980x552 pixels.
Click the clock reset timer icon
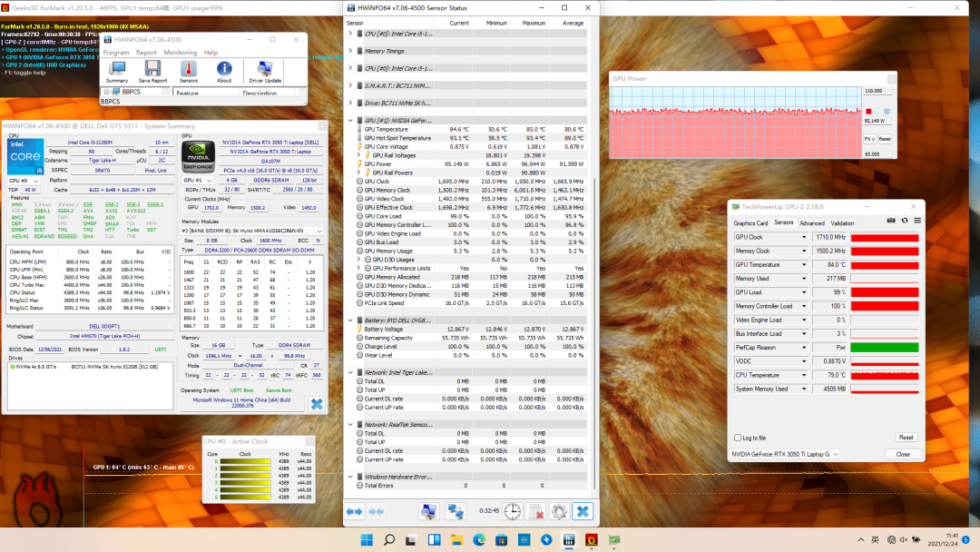pos(513,511)
